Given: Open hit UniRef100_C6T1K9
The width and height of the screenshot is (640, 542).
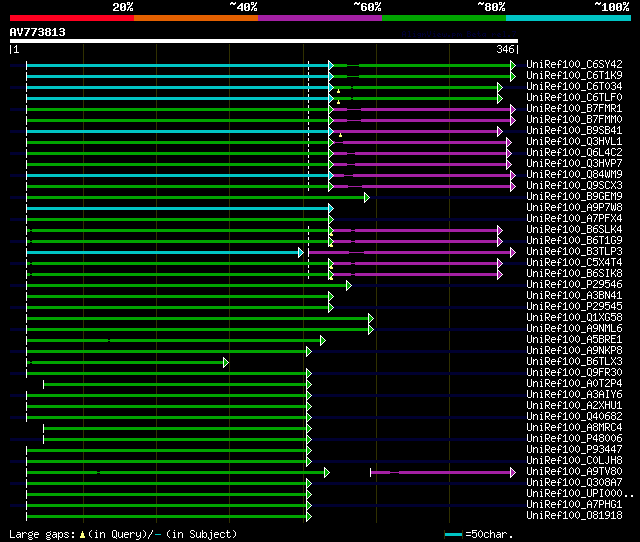Looking at the screenshot, I should click(x=574, y=76).
